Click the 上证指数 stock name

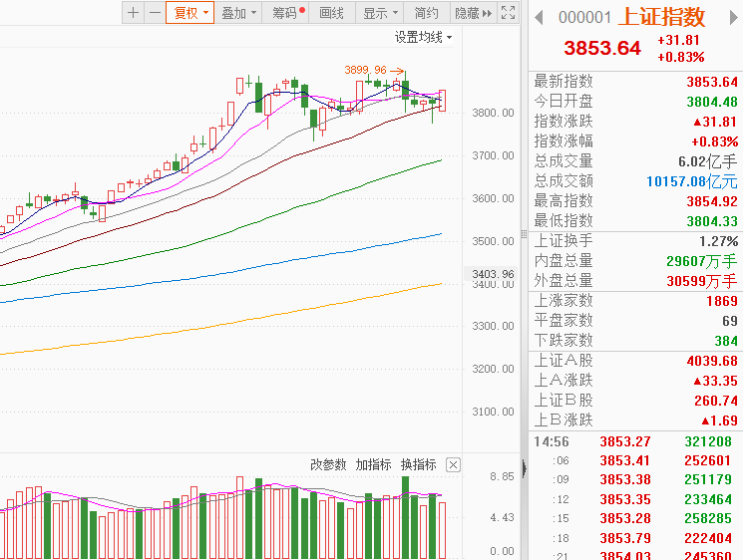[x=661, y=17]
